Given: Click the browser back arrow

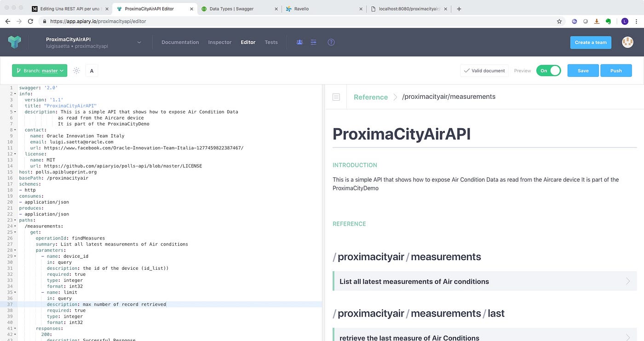Looking at the screenshot, I should pos(8,21).
